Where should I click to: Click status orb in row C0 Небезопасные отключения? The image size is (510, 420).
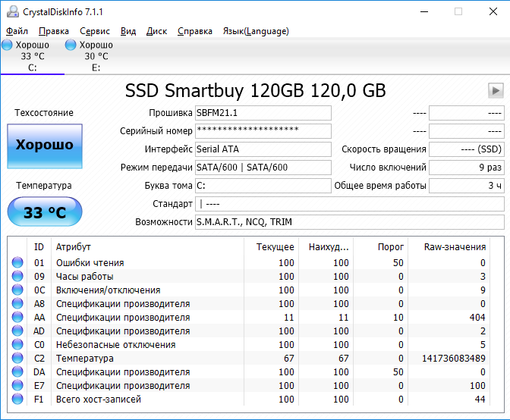click(17, 344)
